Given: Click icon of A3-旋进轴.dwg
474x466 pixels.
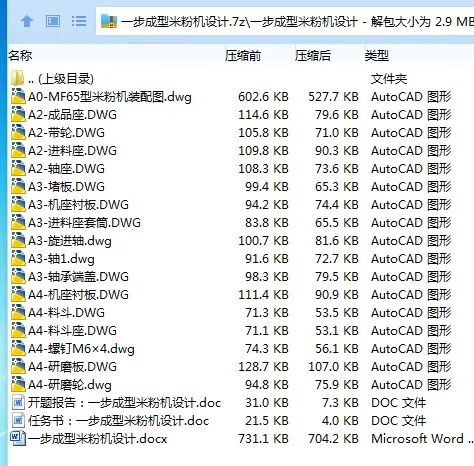Looking at the screenshot, I should (x=18, y=240).
